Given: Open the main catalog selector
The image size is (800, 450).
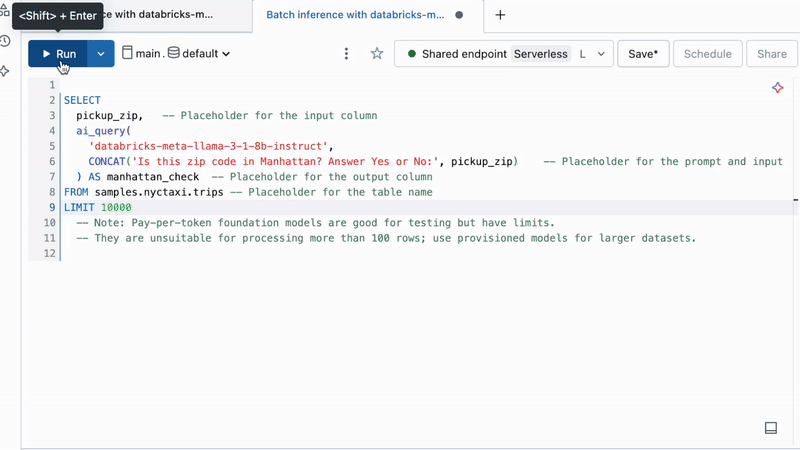Looking at the screenshot, I should [141, 54].
